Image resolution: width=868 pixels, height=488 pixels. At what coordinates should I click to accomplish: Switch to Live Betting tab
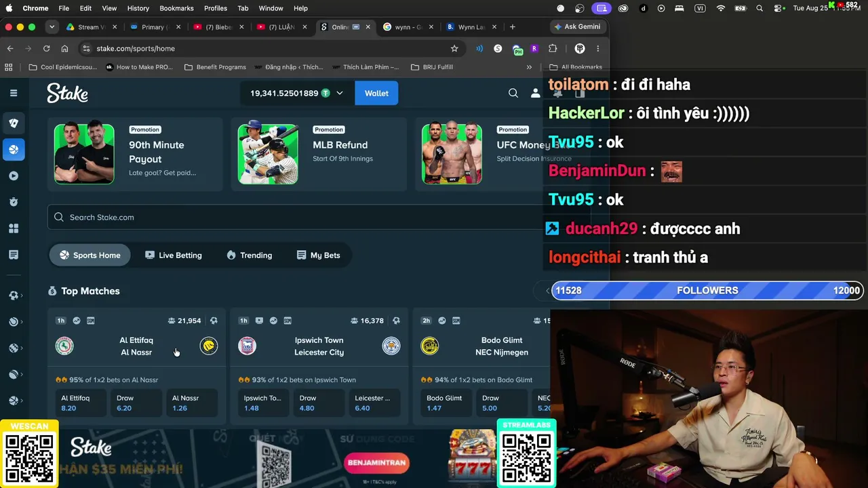pyautogui.click(x=174, y=256)
